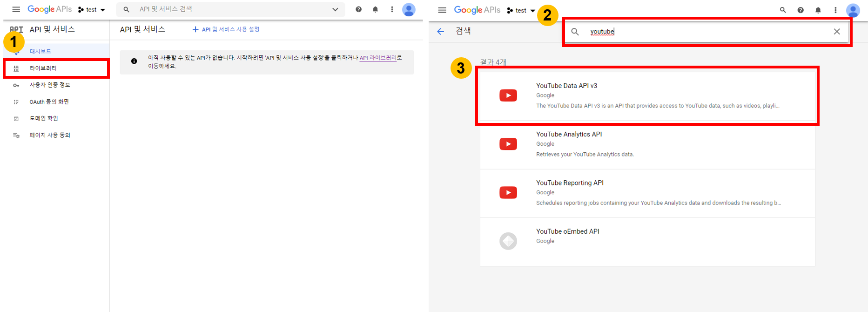Click API 및 서비스 사용 설정 button

click(x=226, y=29)
